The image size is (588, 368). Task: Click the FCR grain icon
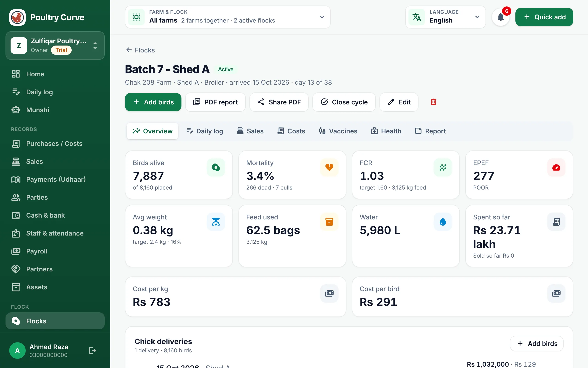point(443,167)
